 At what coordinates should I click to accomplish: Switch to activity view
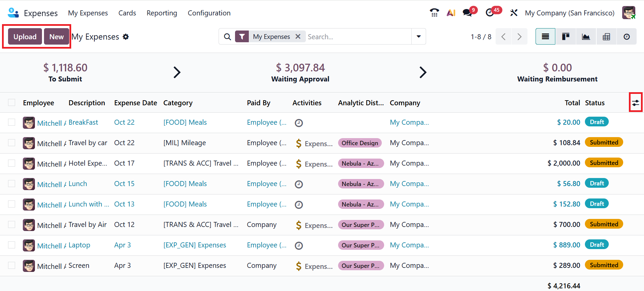pyautogui.click(x=627, y=37)
